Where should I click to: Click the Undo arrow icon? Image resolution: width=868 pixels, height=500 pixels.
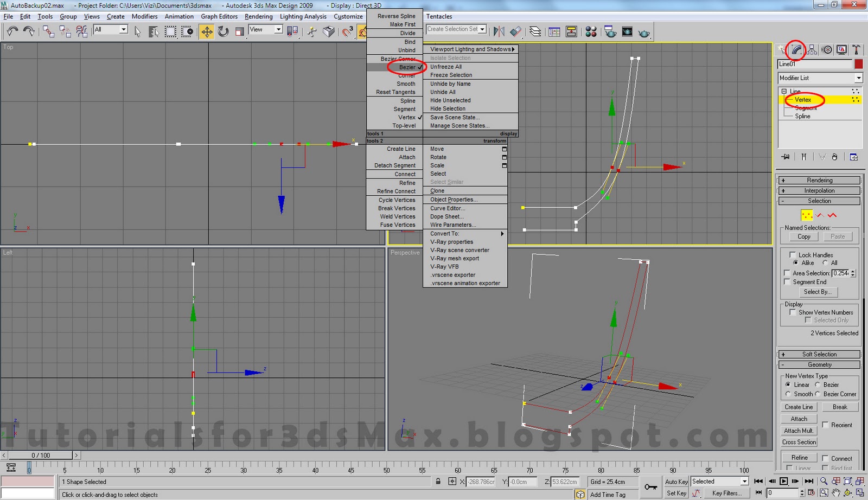[x=12, y=31]
